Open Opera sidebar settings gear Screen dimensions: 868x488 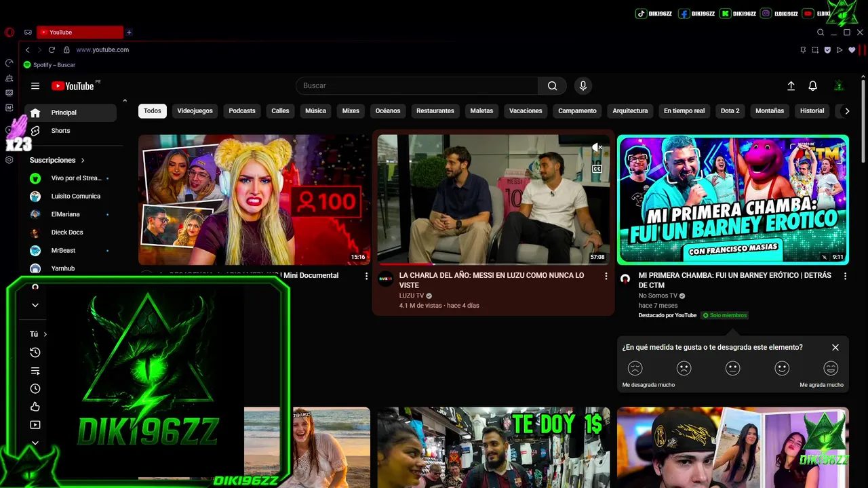coord(9,160)
